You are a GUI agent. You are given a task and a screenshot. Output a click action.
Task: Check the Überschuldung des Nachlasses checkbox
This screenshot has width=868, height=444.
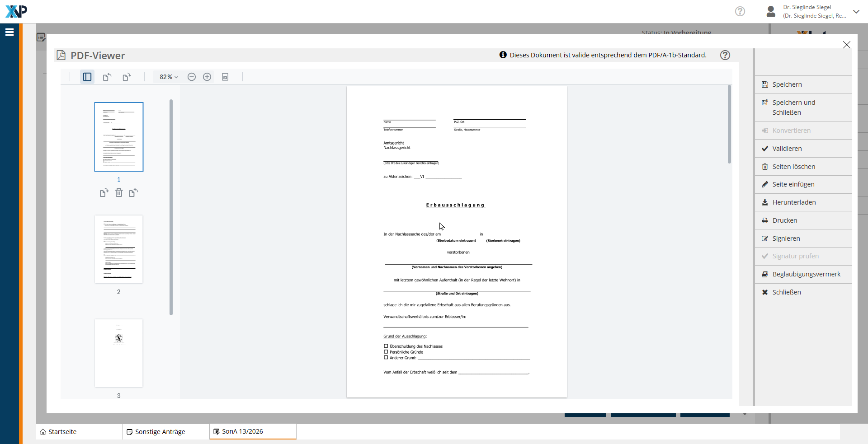pos(386,346)
